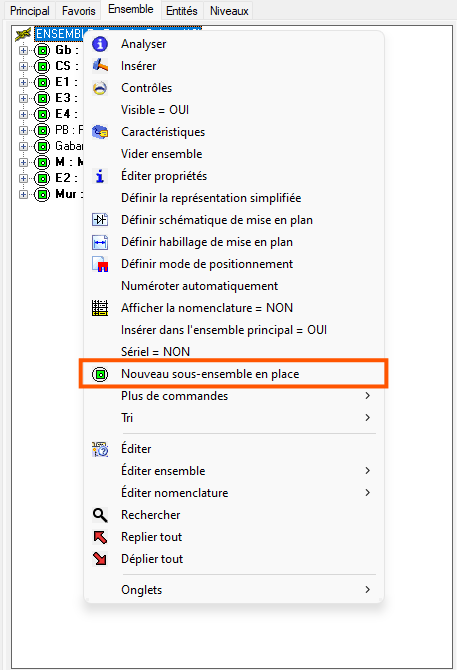Image resolution: width=457 pixels, height=670 pixels.
Task: Select Nouveau sous-ensemble en place
Action: (234, 374)
